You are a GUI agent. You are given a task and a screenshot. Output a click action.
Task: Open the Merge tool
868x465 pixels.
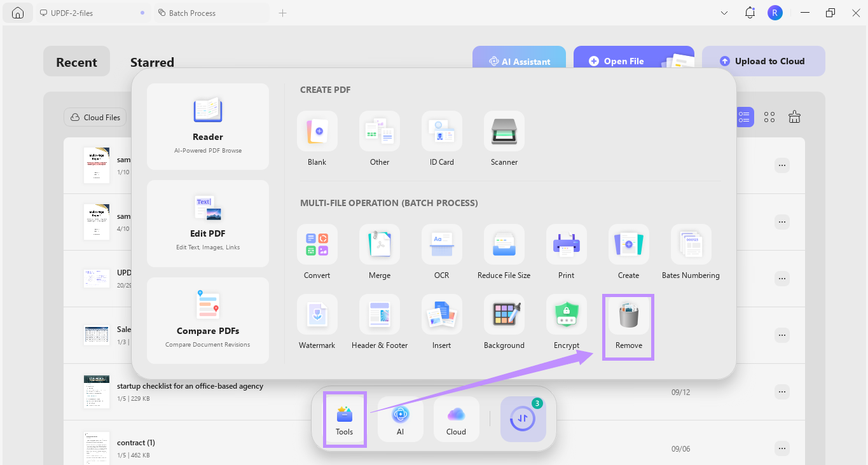pos(380,253)
